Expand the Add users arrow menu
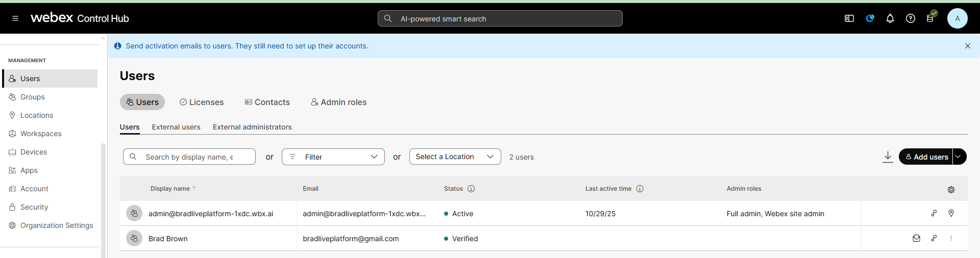The image size is (980, 258). (959, 157)
